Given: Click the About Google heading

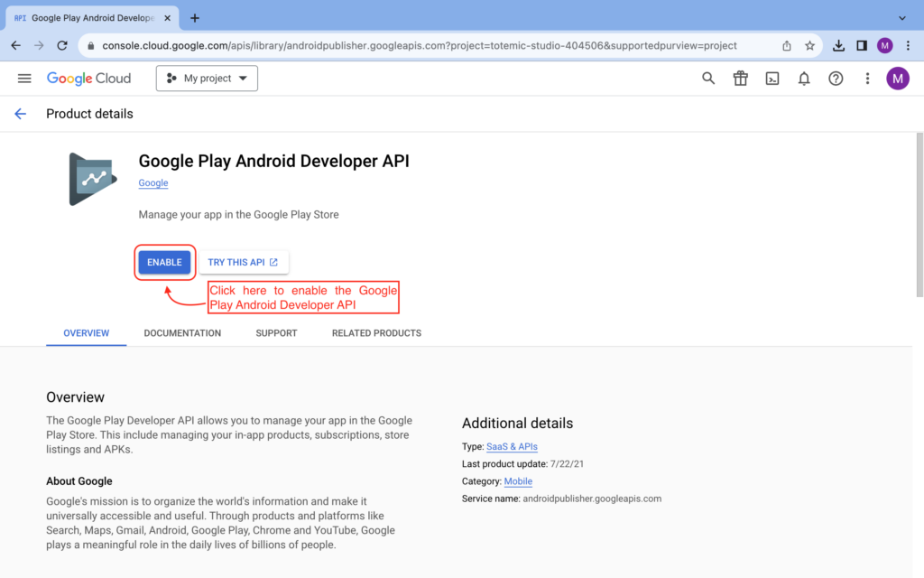Looking at the screenshot, I should pos(79,481).
